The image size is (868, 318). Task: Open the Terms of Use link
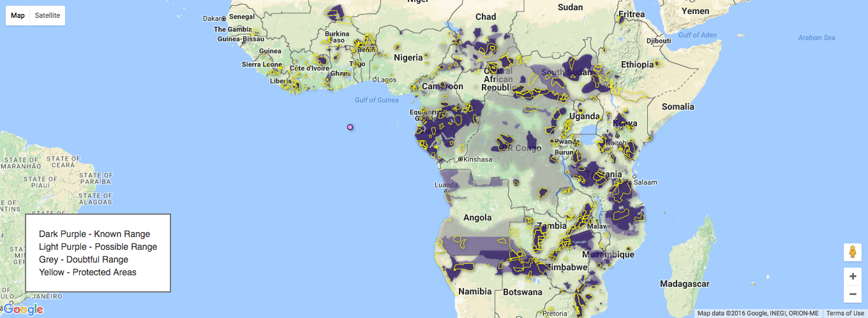point(845,313)
